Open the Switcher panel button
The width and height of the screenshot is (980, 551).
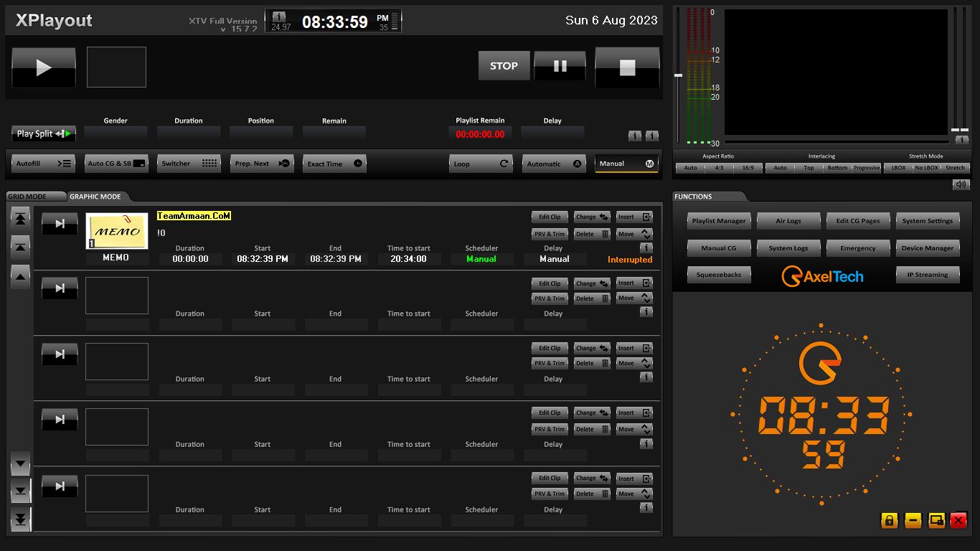189,164
